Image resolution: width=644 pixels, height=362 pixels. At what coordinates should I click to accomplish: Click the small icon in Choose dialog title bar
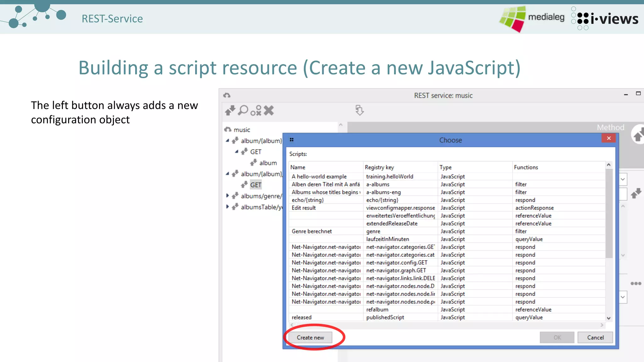coord(291,140)
